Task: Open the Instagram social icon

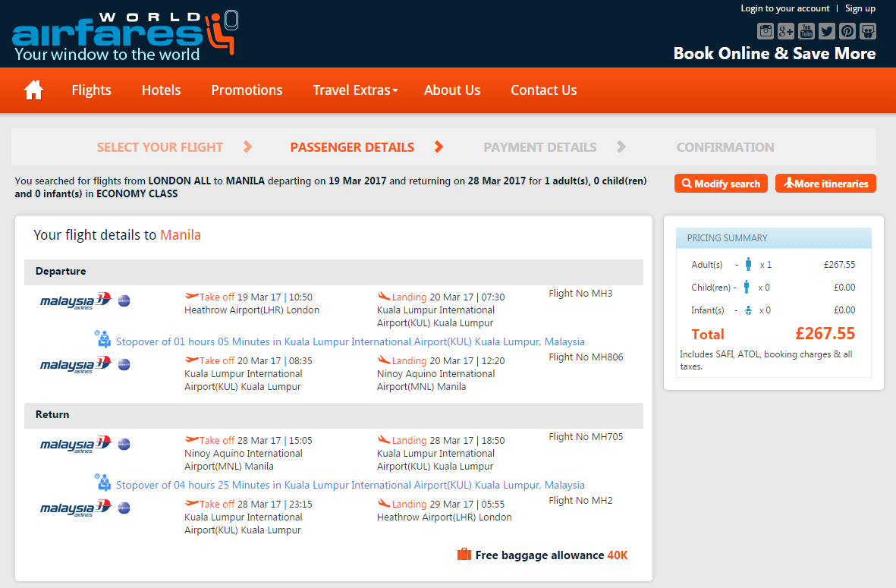Action: click(x=766, y=31)
